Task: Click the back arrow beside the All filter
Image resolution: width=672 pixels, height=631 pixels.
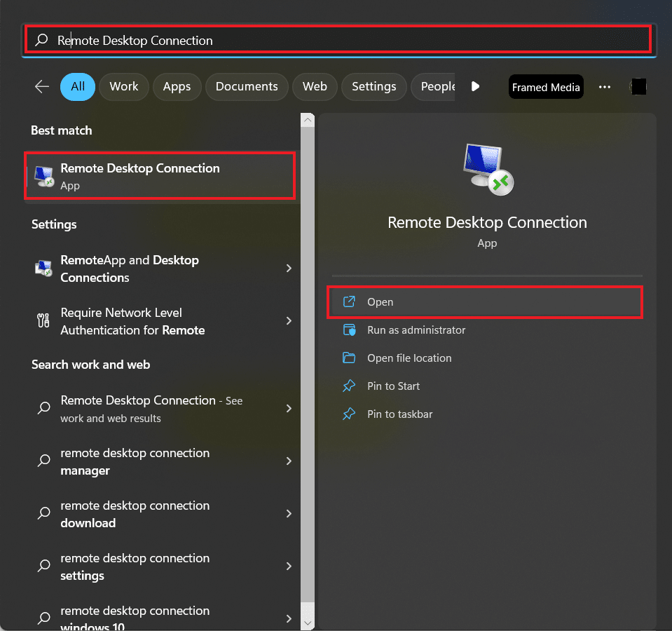Action: coord(42,86)
